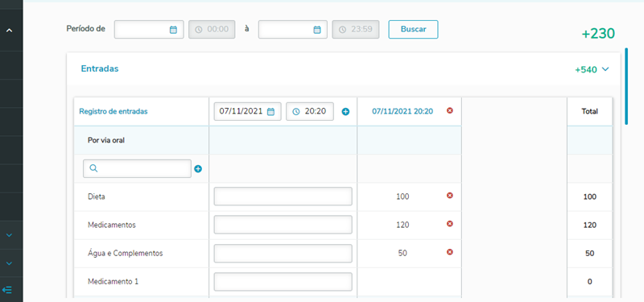Screen dimensions: 644x302
Task: Remove the 07/11/2021 20:20 column
Action: pos(450,110)
